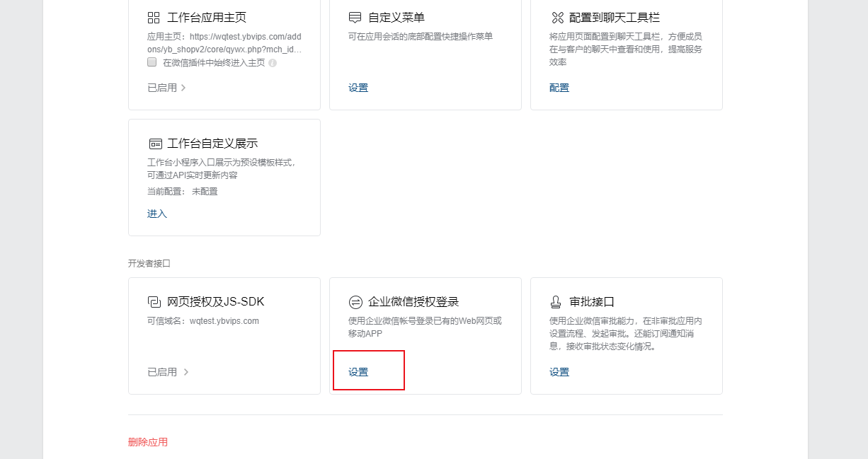868x459 pixels.
Task: Click the 审批接口 stamp icon
Action: pos(556,302)
